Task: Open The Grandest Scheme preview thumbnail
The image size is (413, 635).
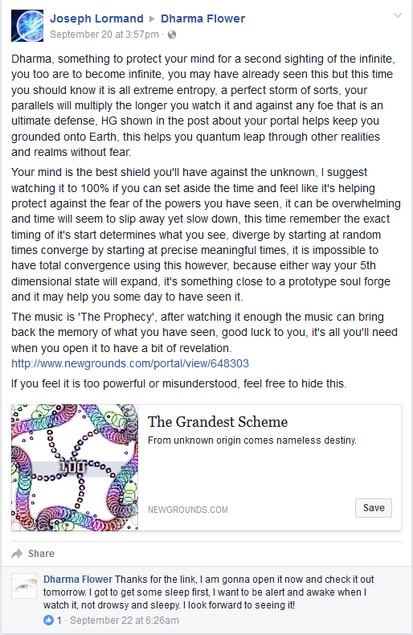Action: pyautogui.click(x=75, y=467)
